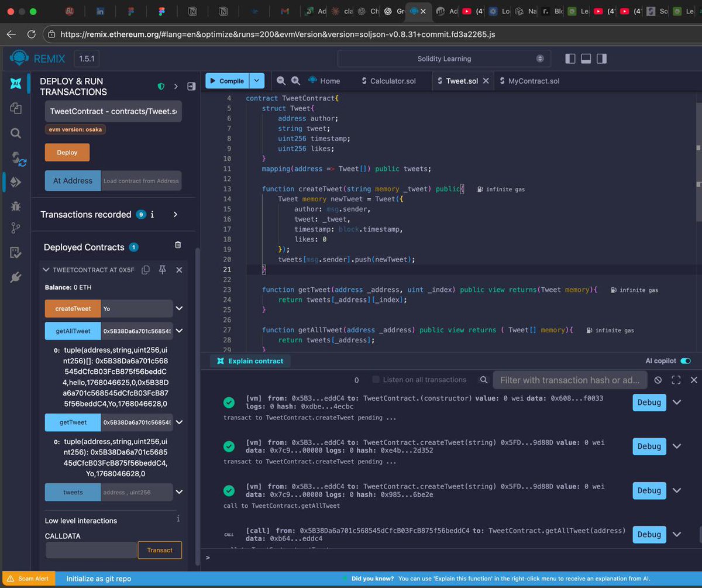This screenshot has height=588, width=702.
Task: Open the File Explorer sidebar icon
Action: [16, 108]
